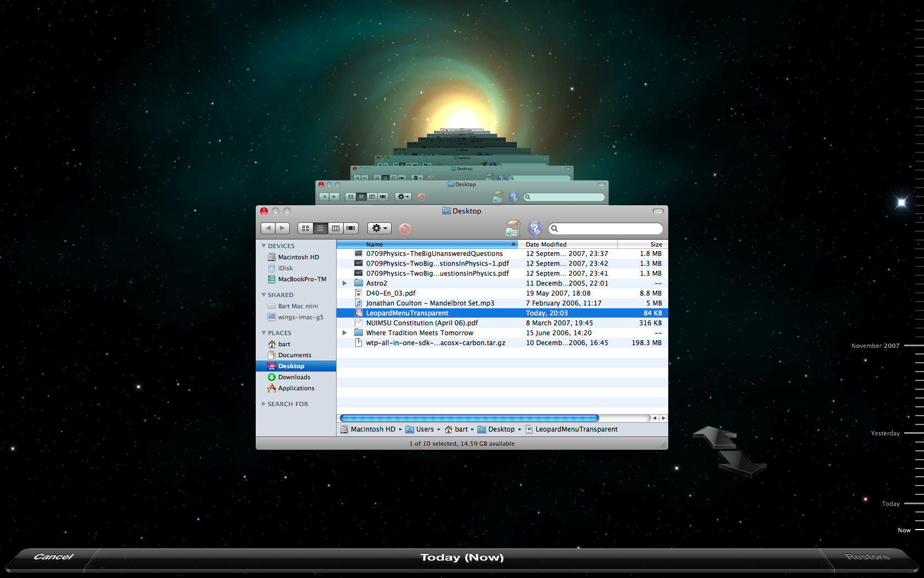Switch to icon view in front window
The width and height of the screenshot is (924, 578).
305,228
